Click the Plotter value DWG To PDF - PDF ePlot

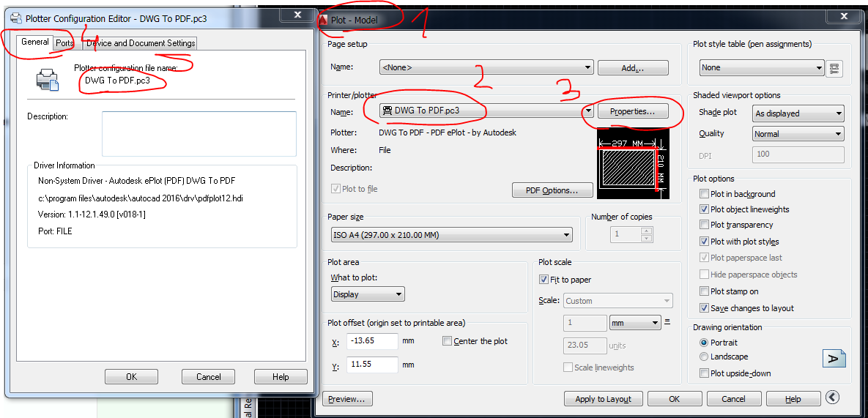tap(448, 133)
